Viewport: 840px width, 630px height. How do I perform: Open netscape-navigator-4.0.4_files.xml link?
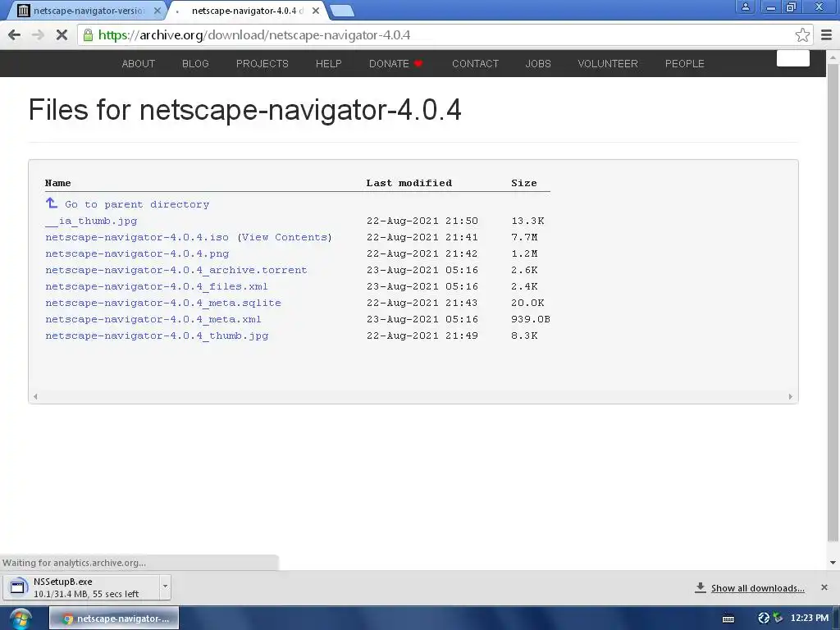coord(157,286)
